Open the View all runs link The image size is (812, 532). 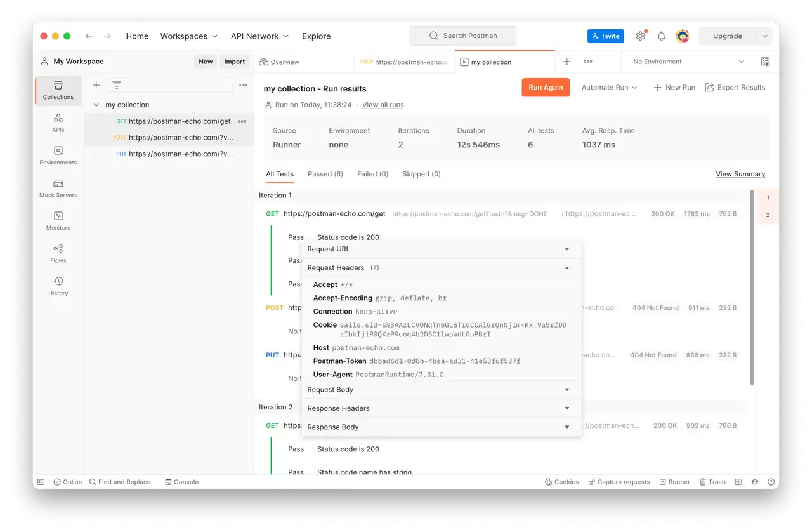[x=383, y=105]
